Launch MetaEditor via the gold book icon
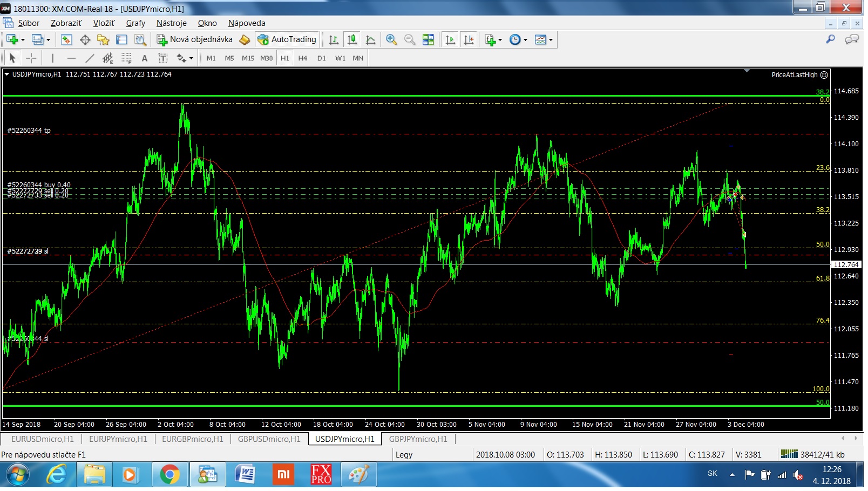The width and height of the screenshot is (868, 491). click(x=245, y=39)
